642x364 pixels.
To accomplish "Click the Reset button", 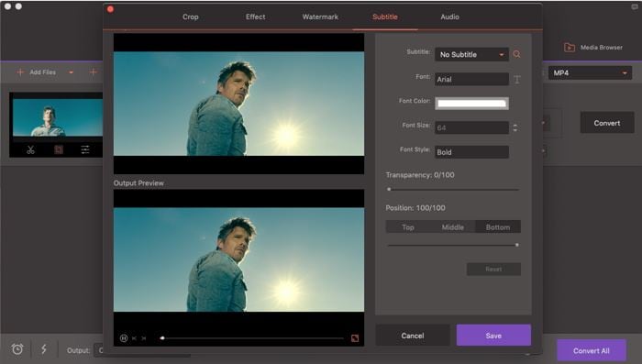I will coord(493,269).
